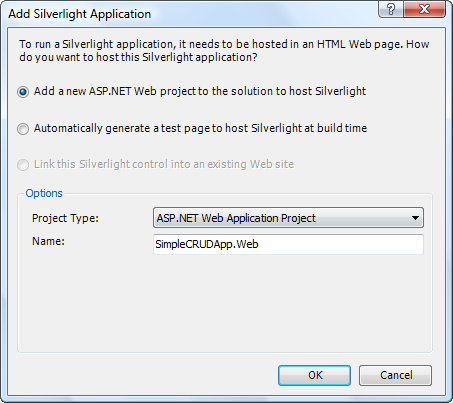Open the question mark help button
Viewport: 453px width, 403px height.
pos(391,9)
